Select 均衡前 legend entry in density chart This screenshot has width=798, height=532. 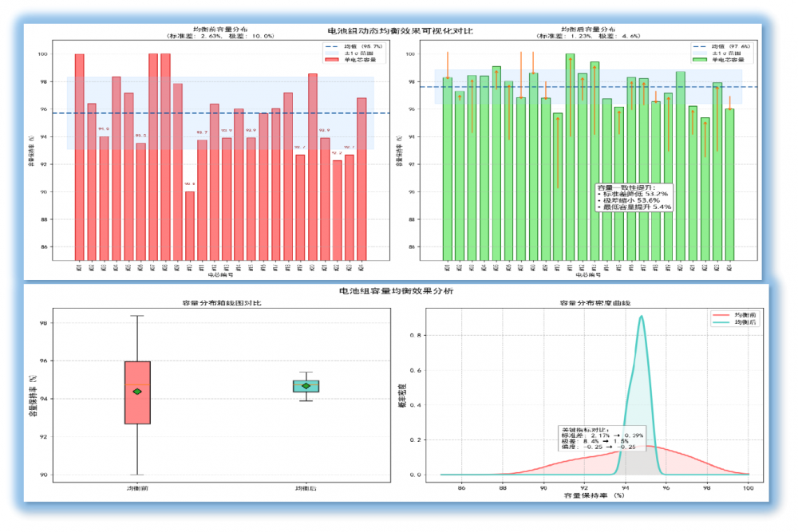(x=736, y=314)
